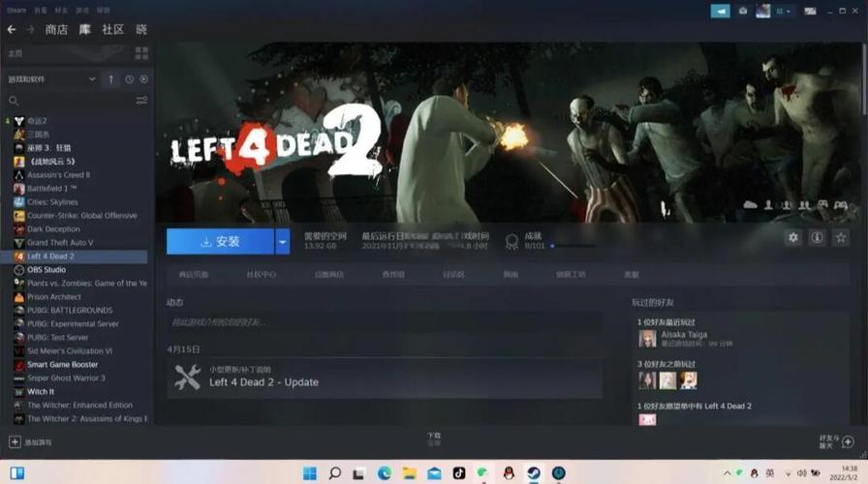Viewport: 868px width, 484px height.
Task: Click the blue 安装 install button
Action: pyautogui.click(x=221, y=241)
